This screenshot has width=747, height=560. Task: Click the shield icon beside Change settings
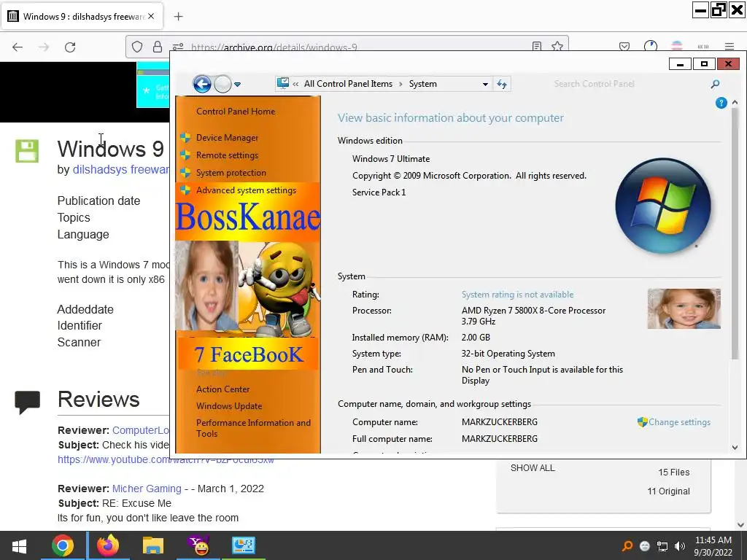click(642, 422)
